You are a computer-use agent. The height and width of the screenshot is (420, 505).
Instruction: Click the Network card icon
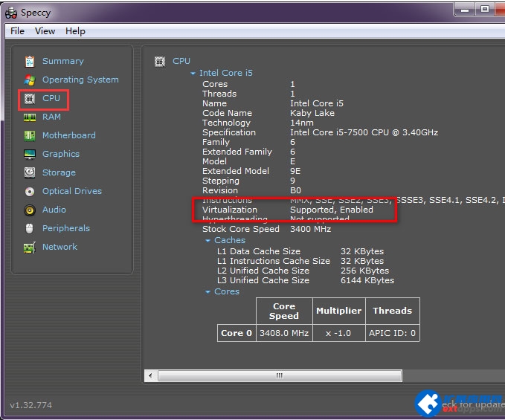(x=30, y=248)
